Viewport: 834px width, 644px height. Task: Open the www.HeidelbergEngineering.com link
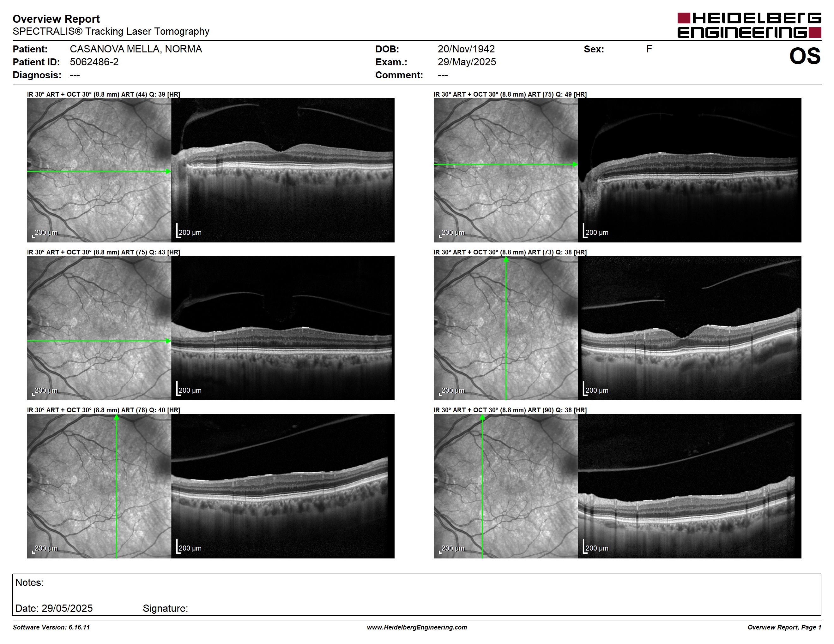point(417,627)
